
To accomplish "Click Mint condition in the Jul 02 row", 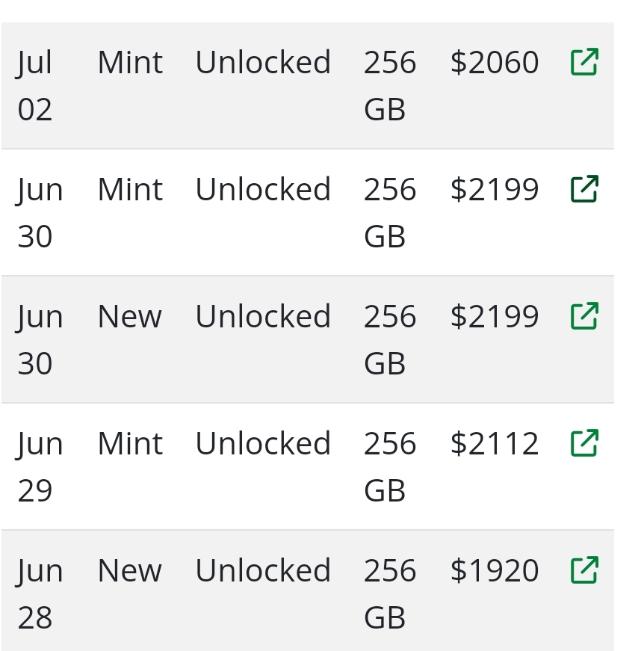I will pos(130,63).
